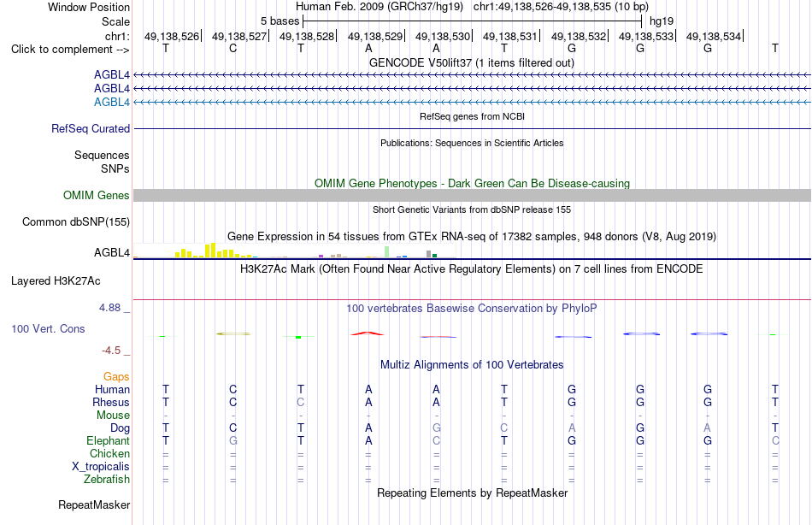Click the light-blue AGBL4 transcript label
This screenshot has width=812, height=525.
[112, 102]
